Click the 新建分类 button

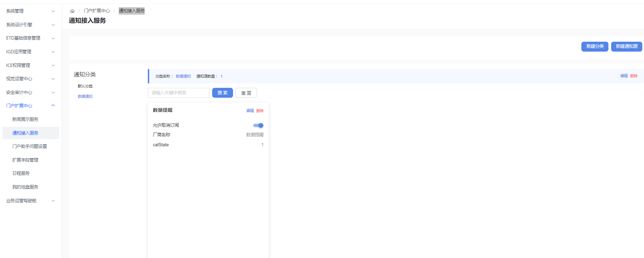(595, 46)
